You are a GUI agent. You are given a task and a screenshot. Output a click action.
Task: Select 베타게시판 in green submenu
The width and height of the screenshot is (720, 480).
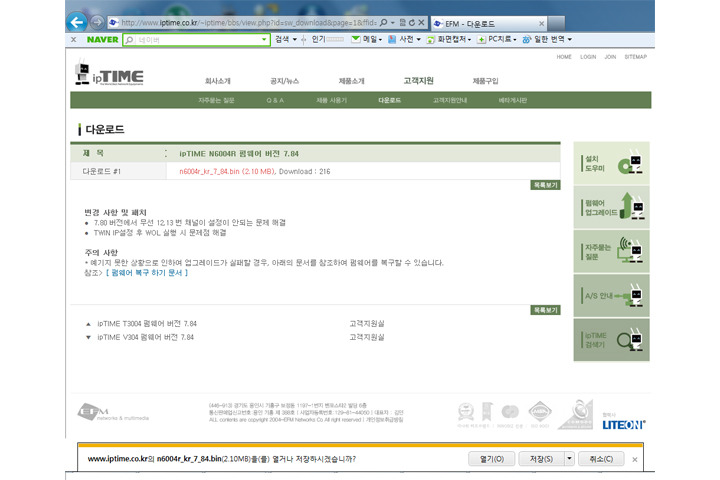pos(512,100)
